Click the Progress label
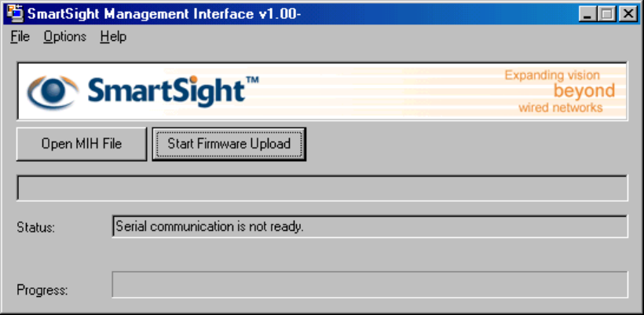The height and width of the screenshot is (315, 644). [42, 290]
